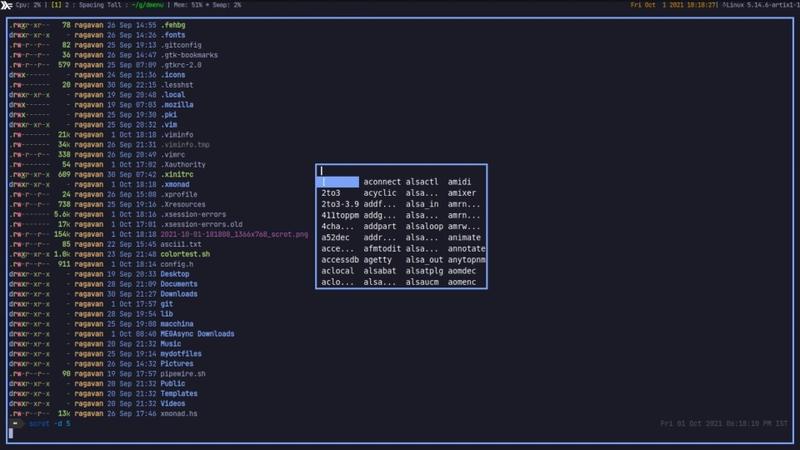The width and height of the screenshot is (800, 450).
Task: Run amidi from the dmenu list
Action: (x=459, y=182)
